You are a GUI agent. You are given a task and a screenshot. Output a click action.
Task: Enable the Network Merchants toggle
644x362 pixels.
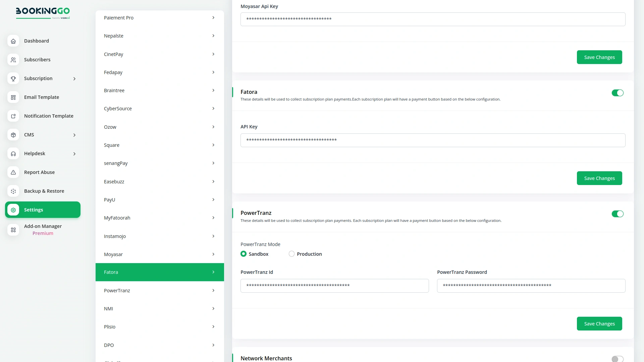tap(618, 358)
